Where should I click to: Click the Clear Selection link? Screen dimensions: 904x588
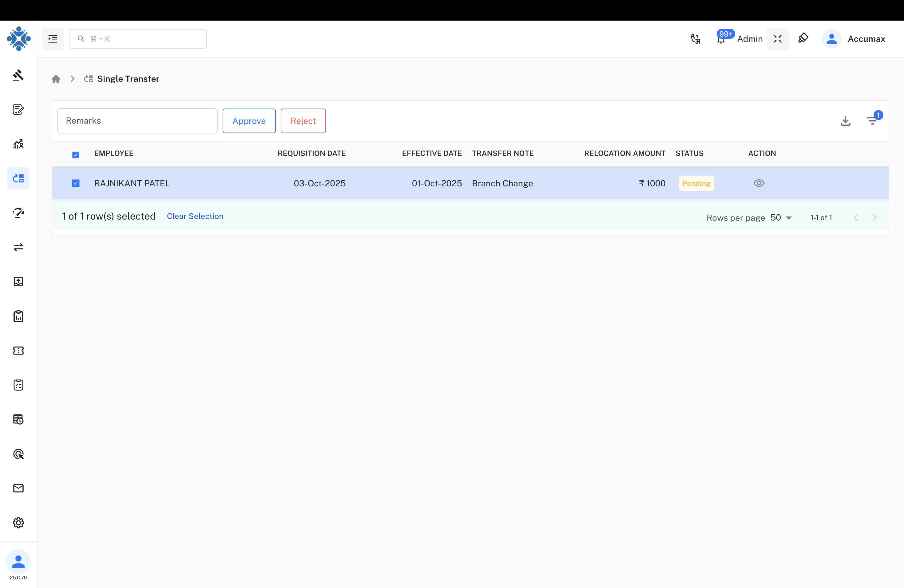pyautogui.click(x=195, y=216)
